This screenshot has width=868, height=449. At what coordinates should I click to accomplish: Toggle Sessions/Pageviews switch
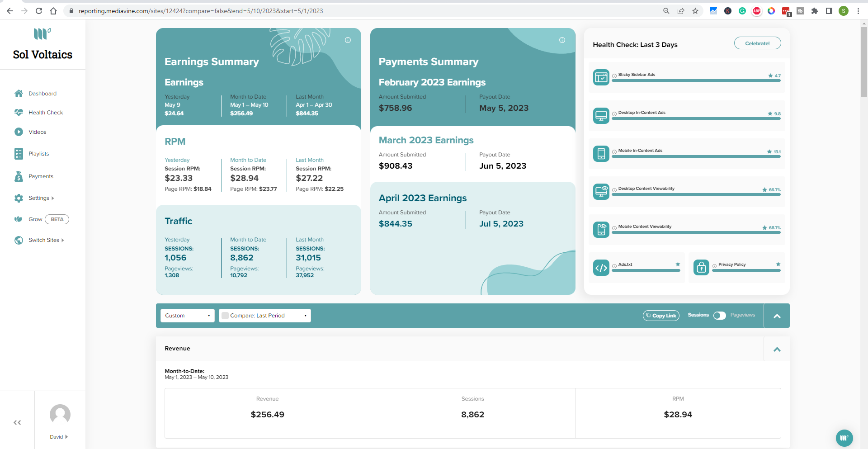(x=720, y=315)
